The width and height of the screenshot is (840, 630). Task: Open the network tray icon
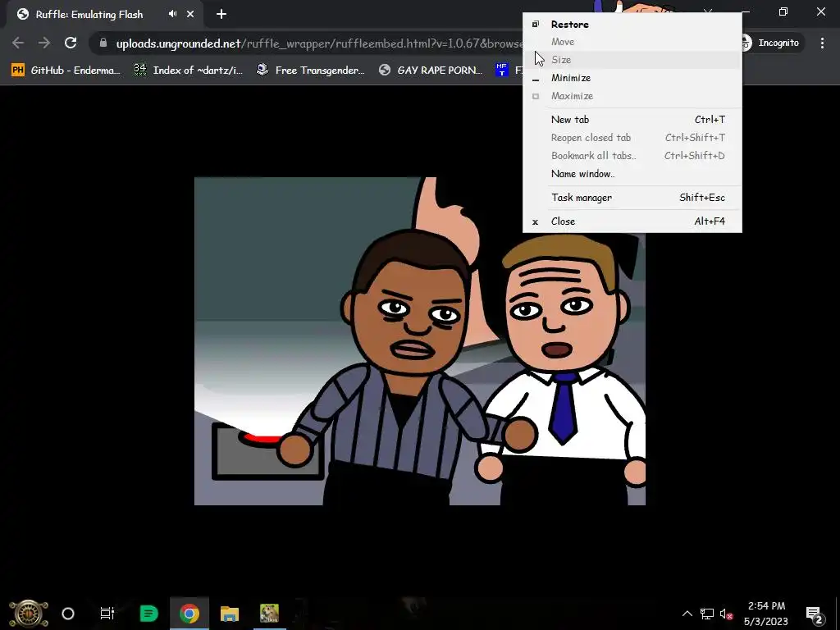(706, 614)
